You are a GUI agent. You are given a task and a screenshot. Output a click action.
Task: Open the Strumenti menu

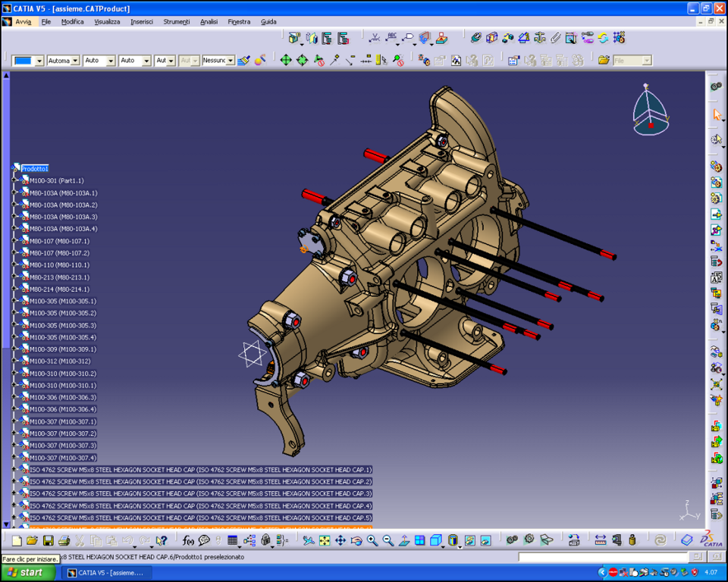coord(177,22)
